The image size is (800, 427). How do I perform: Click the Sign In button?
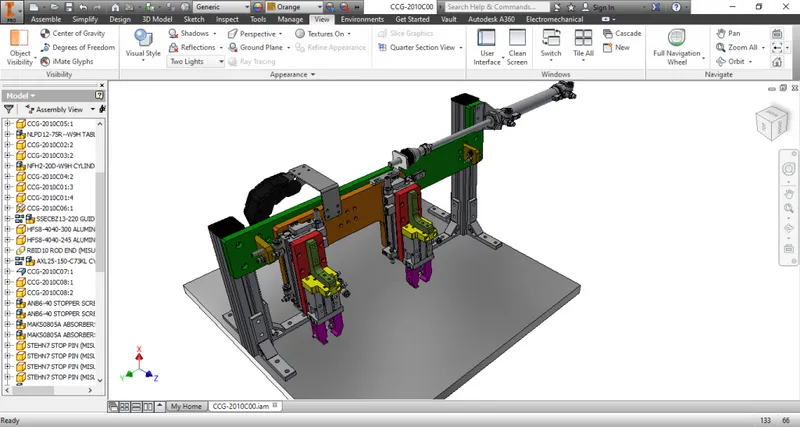click(598, 7)
